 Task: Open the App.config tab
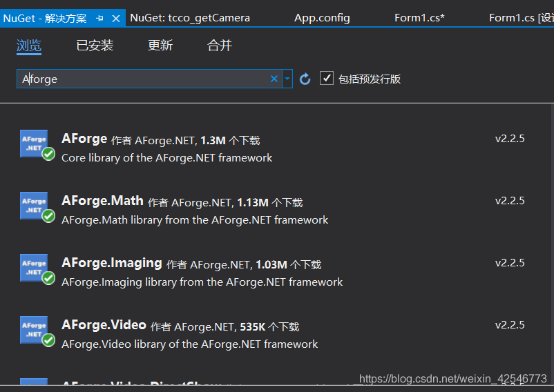coord(322,18)
